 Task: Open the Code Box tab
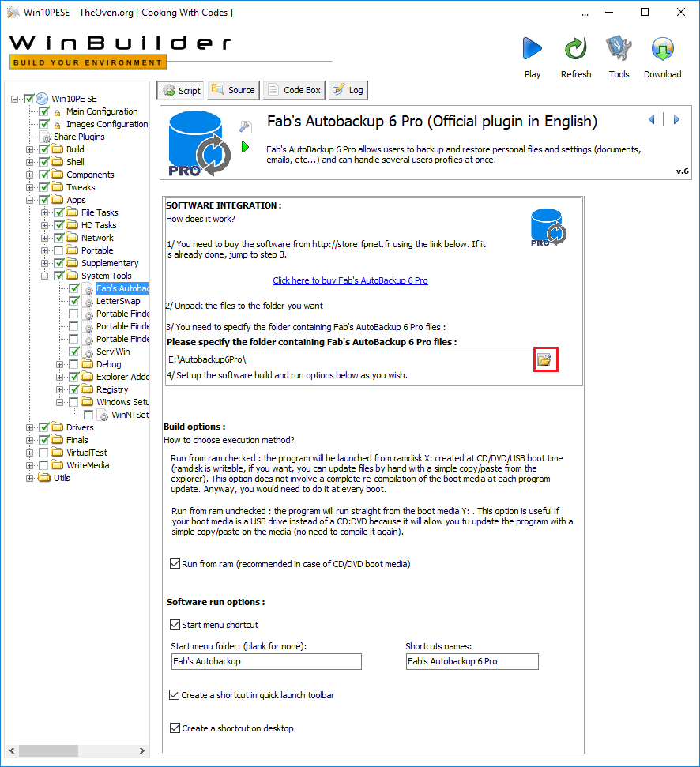[x=294, y=91]
